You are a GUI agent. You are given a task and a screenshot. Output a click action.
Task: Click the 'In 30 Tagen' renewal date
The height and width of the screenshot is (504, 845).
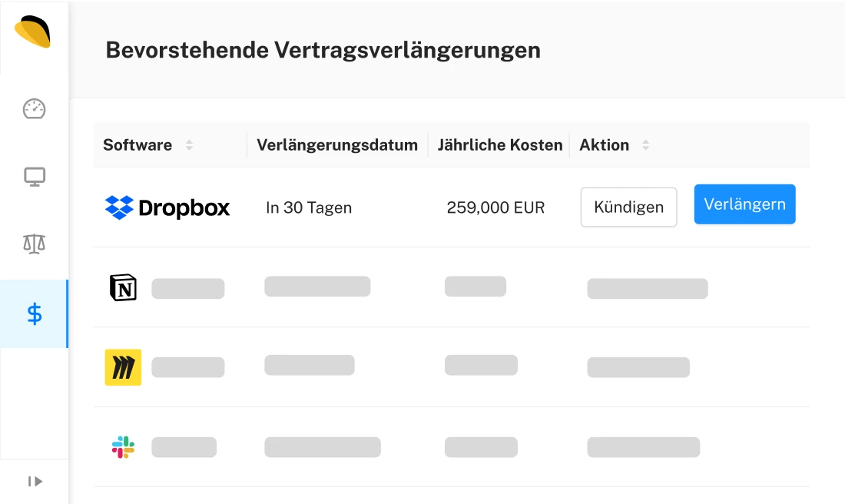click(x=309, y=207)
